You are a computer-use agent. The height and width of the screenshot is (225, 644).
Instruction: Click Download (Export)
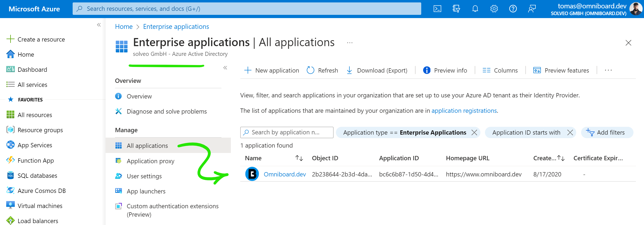click(377, 70)
